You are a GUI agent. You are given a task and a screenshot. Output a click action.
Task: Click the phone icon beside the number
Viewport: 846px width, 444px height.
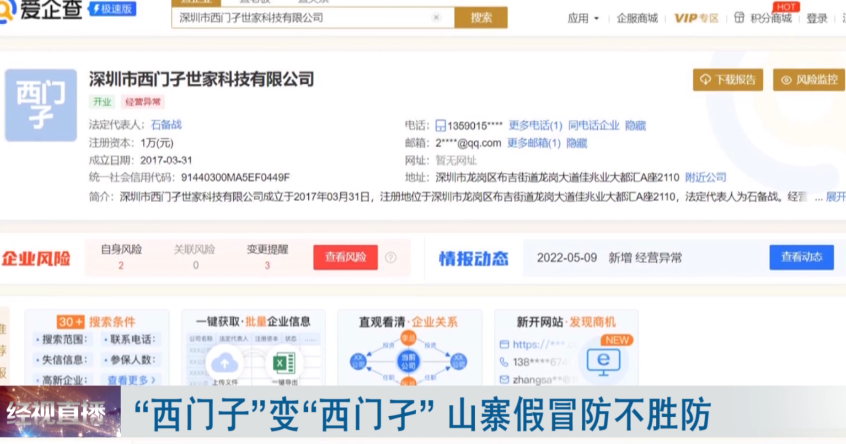[440, 126]
